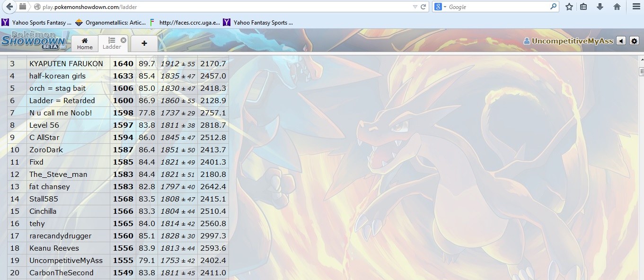Screen dimensions: 644x280
Task: Open options gear icon
Action: pyautogui.click(x=634, y=41)
